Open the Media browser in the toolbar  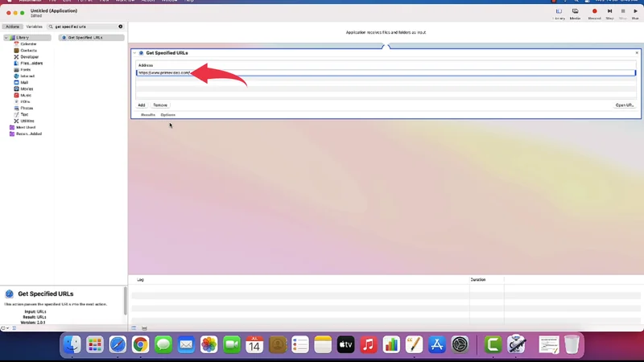(575, 12)
